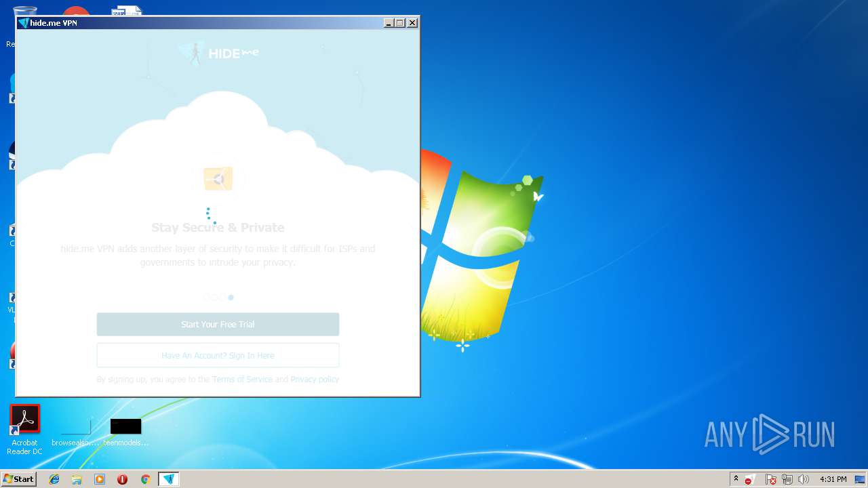This screenshot has width=868, height=488.
Task: Click the hide.me icon in title bar
Action: tap(23, 23)
